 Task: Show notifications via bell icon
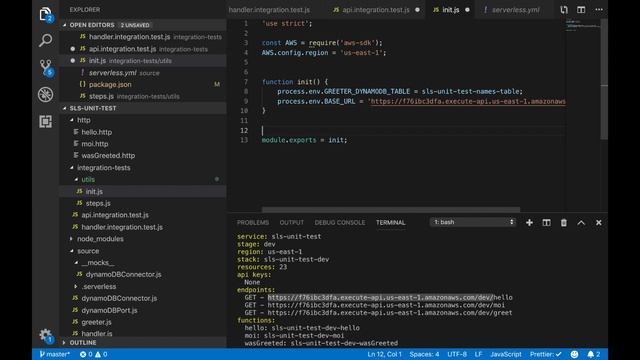593,354
